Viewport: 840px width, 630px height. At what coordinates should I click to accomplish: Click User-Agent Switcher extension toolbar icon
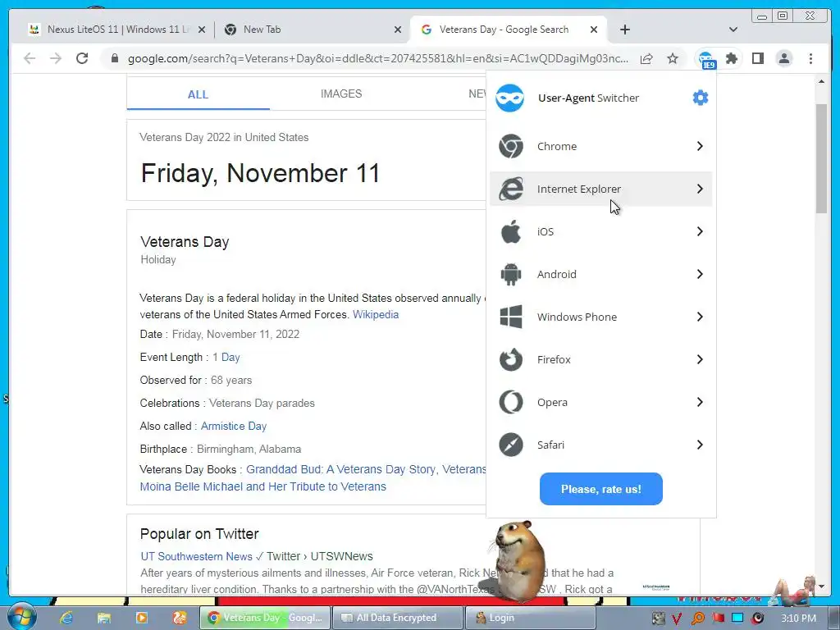click(706, 59)
